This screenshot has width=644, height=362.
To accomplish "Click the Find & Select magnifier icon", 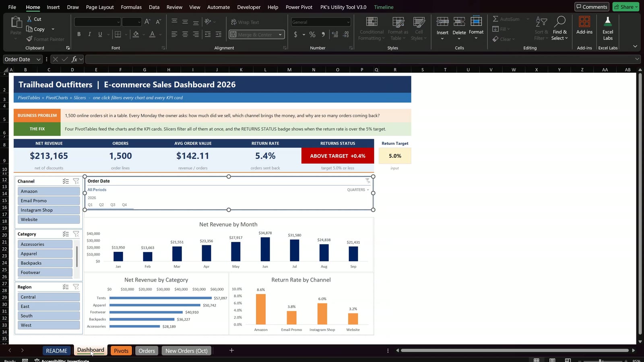I will coord(560,21).
